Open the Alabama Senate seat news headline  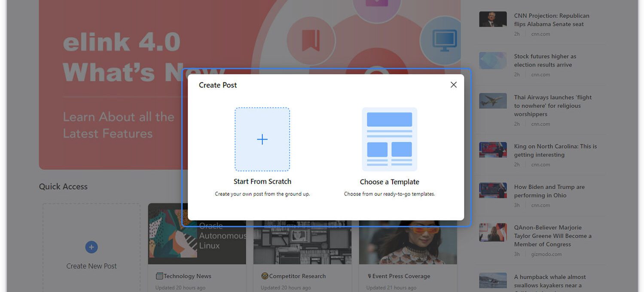pyautogui.click(x=552, y=20)
